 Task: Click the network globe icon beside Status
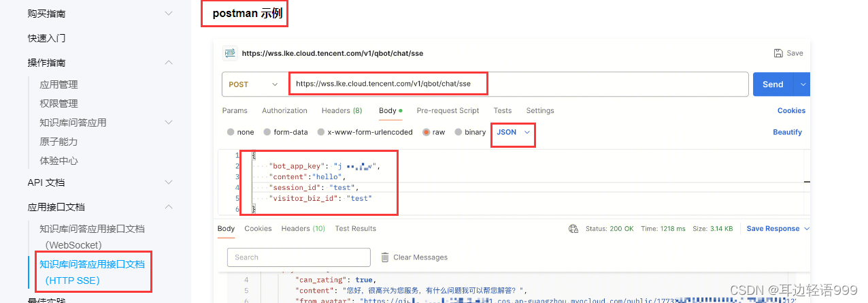click(573, 229)
